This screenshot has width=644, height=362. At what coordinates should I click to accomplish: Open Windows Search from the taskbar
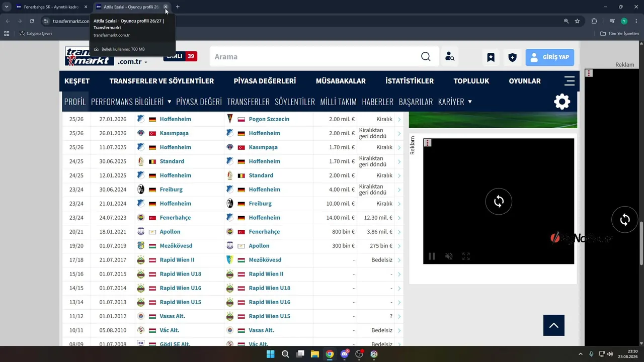coord(285,354)
